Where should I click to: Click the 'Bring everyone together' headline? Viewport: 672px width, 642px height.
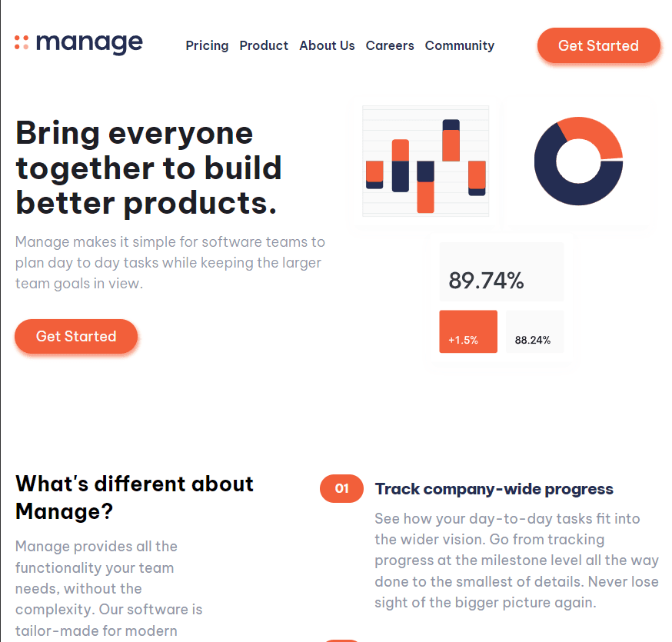click(148, 168)
